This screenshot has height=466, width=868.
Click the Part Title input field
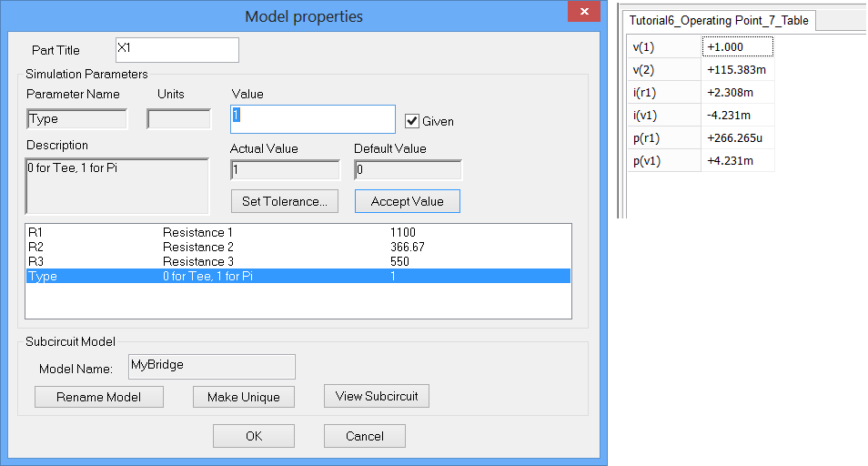177,49
